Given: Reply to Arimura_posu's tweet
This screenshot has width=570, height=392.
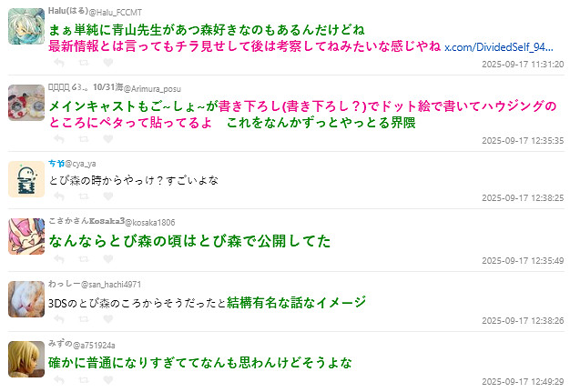Looking at the screenshot, I should (x=58, y=139).
